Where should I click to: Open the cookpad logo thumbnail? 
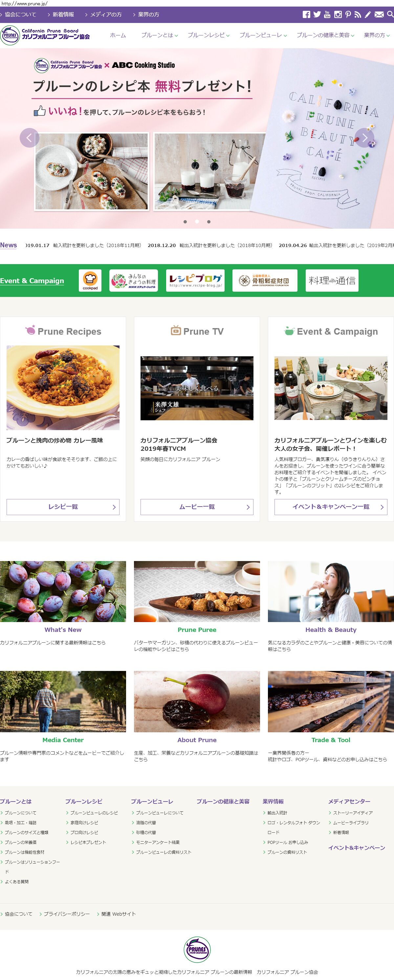coord(90,281)
